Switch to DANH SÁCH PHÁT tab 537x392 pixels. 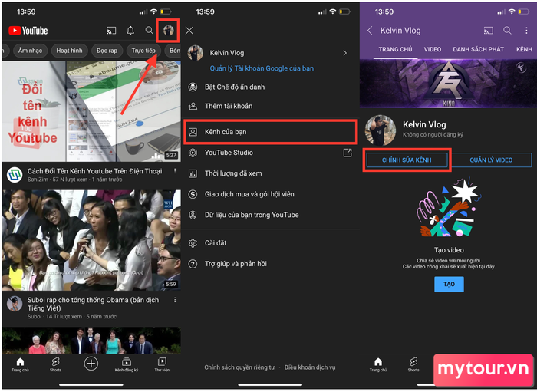[x=478, y=49]
